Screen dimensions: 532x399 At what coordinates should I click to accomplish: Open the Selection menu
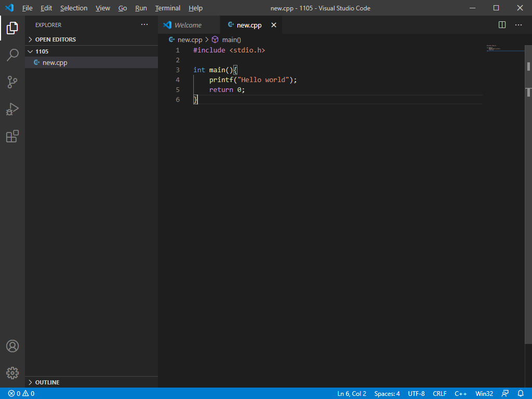[x=74, y=8]
